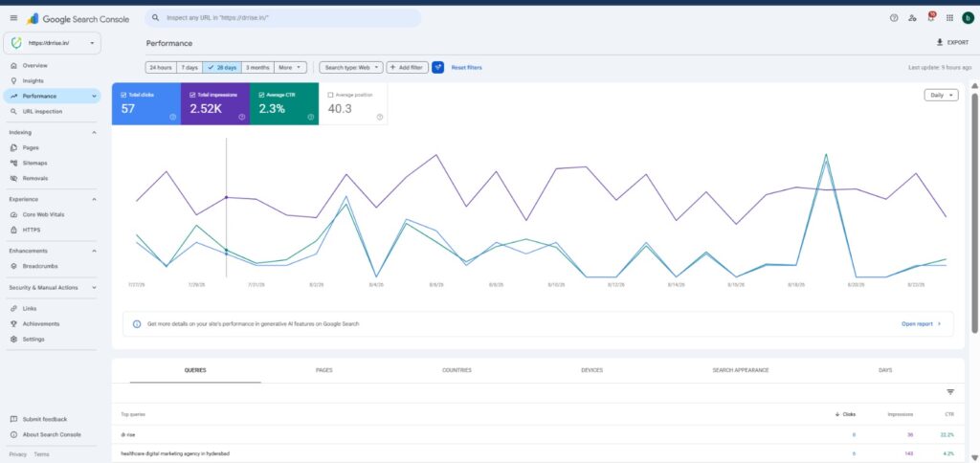Open About Search Console
Image resolution: width=980 pixels, height=463 pixels.
(x=52, y=434)
